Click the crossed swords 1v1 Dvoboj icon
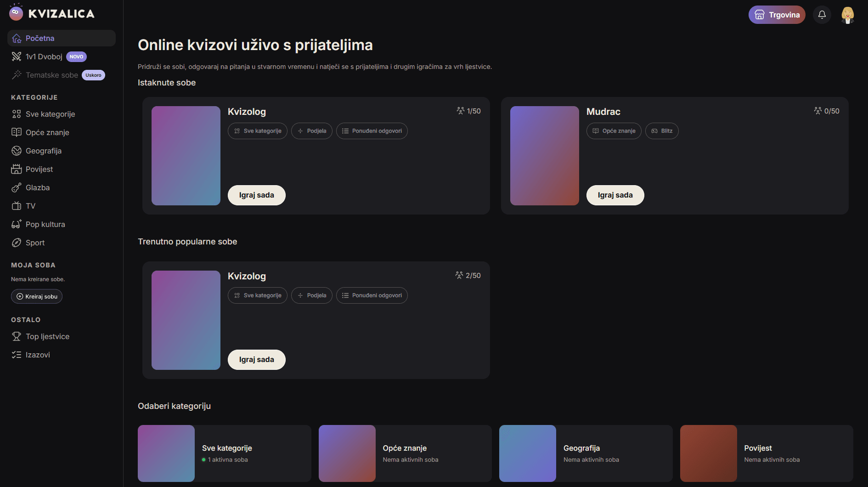This screenshot has width=868, height=487. (x=17, y=57)
